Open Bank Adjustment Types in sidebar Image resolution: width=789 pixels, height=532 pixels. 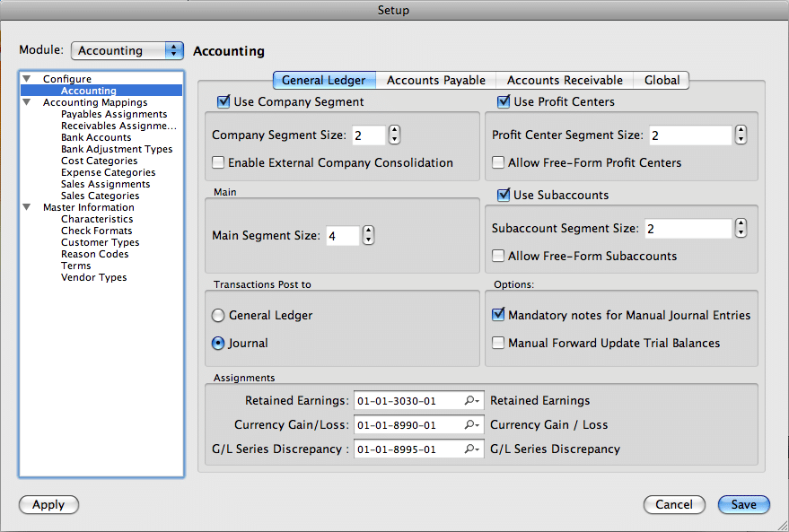[117, 149]
